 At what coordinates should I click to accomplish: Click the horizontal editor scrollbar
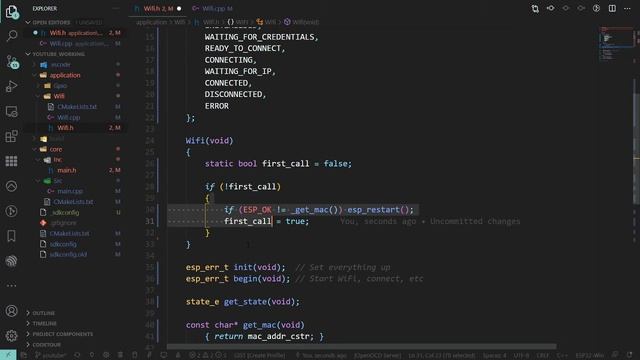pyautogui.click(x=361, y=347)
